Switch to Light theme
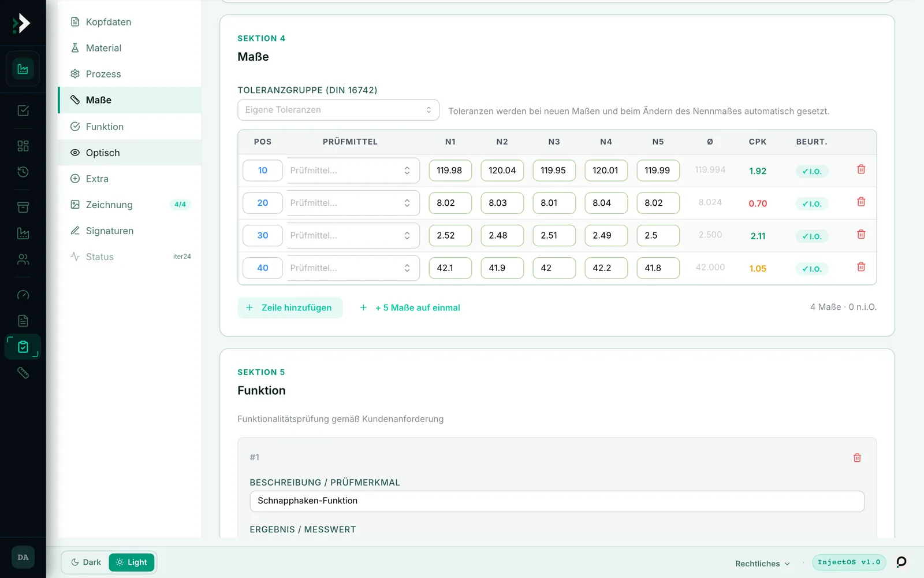 point(132,562)
